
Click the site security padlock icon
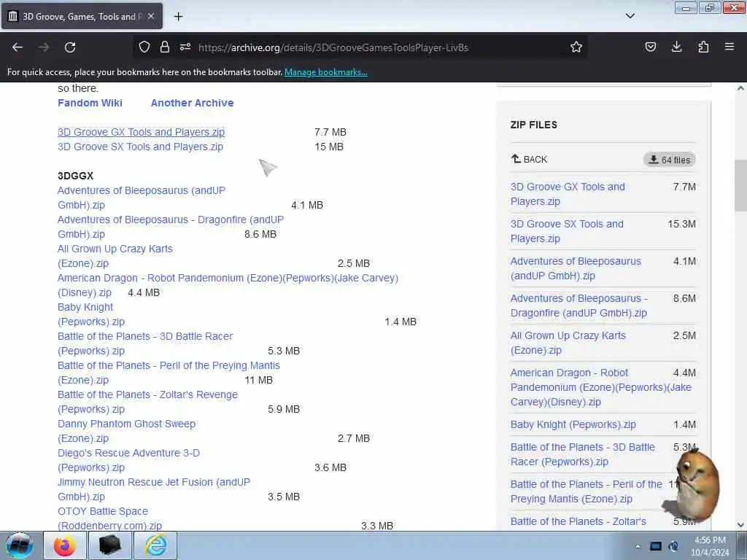(x=165, y=47)
